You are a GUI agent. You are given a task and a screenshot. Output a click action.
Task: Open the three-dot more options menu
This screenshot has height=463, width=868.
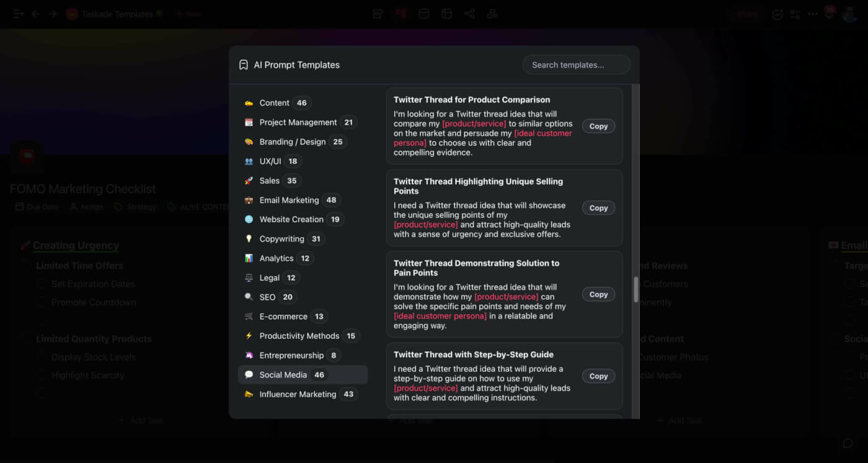(x=813, y=14)
